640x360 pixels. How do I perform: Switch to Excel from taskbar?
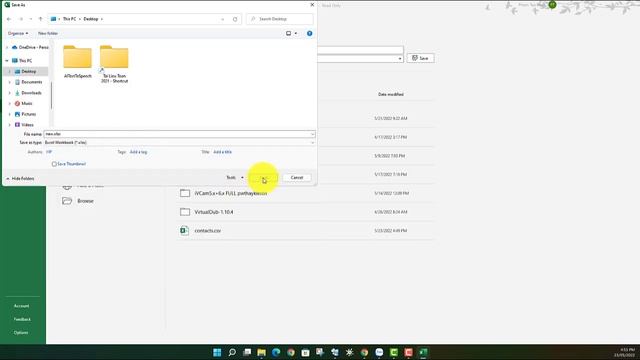pyautogui.click(x=423, y=352)
